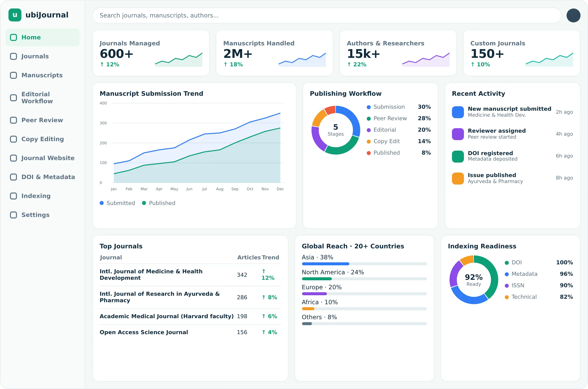Viewport: 588px width, 389px height.
Task: Click the Others 8% progress bar
Action: point(364,324)
